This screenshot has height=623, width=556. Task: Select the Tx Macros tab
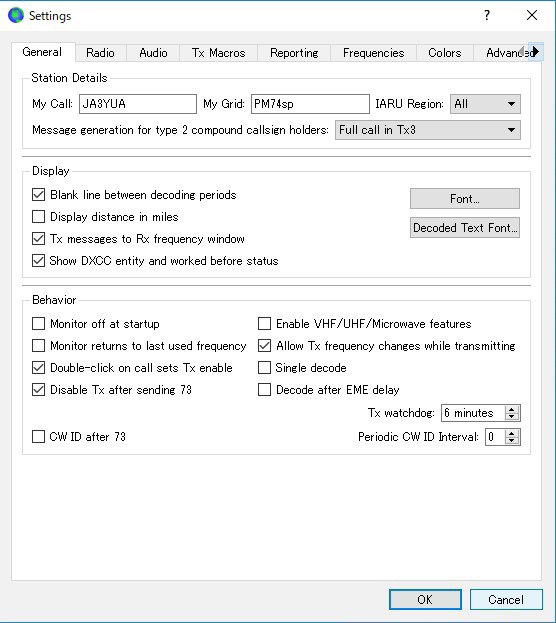coord(219,53)
